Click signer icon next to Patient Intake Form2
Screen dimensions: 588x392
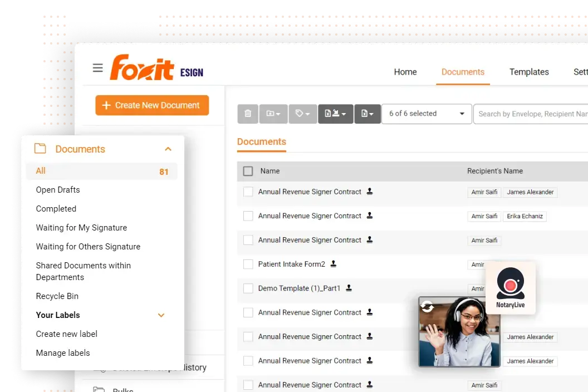[x=334, y=264]
